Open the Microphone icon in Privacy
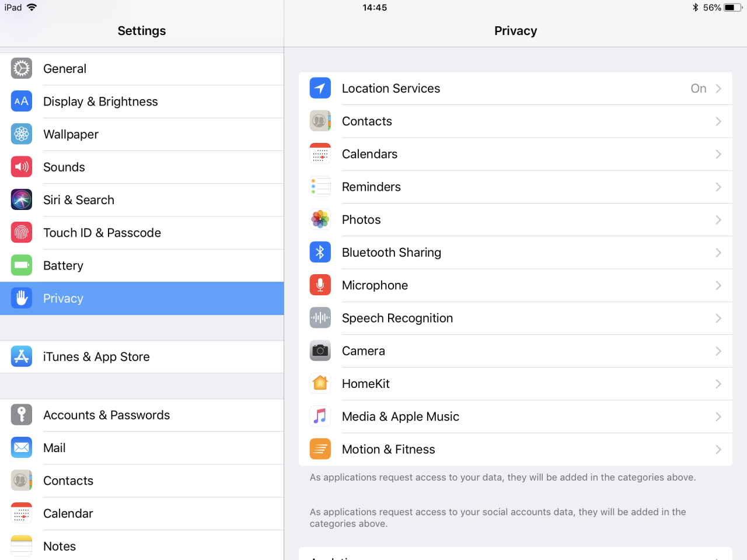Screen dimensions: 747x560 click(x=320, y=285)
